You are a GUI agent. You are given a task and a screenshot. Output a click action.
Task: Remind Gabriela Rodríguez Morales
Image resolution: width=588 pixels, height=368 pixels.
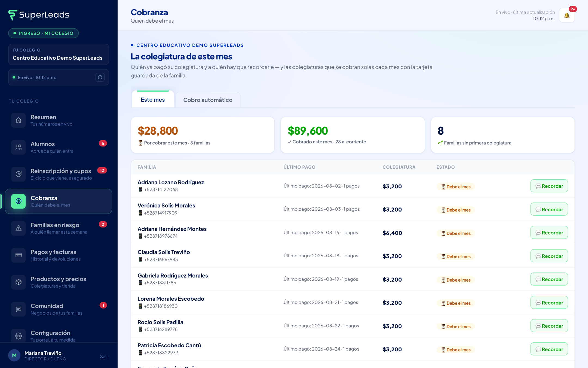tap(549, 279)
